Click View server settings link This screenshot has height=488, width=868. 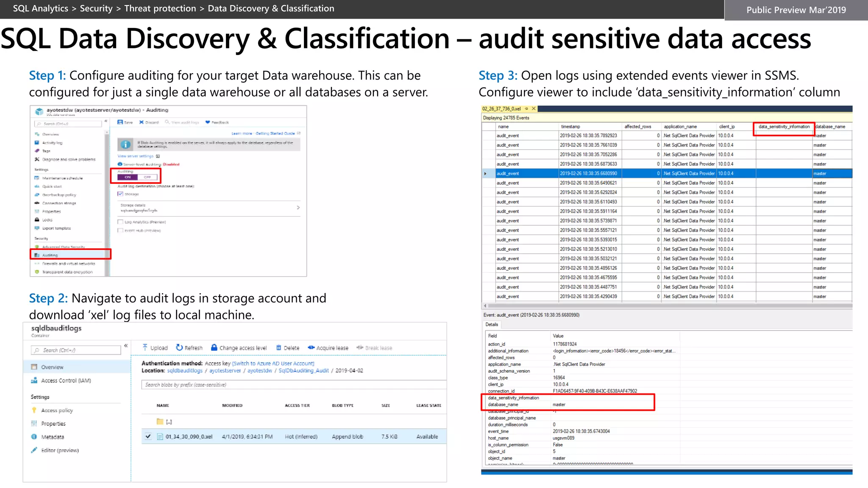click(x=135, y=156)
